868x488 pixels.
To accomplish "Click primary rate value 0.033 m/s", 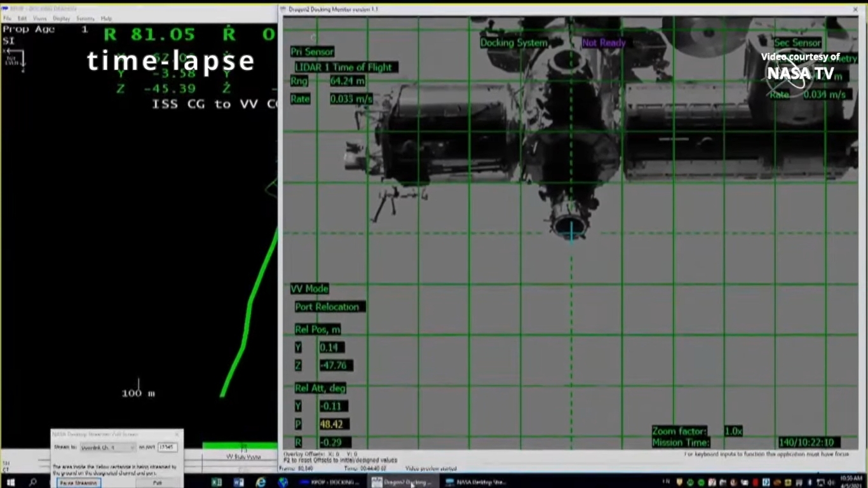I will (351, 99).
